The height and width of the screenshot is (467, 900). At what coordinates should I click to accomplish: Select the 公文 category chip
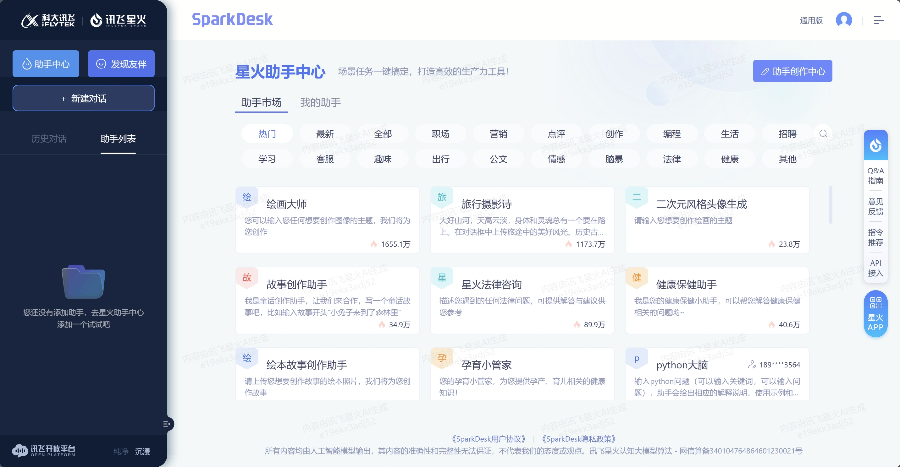pos(498,159)
